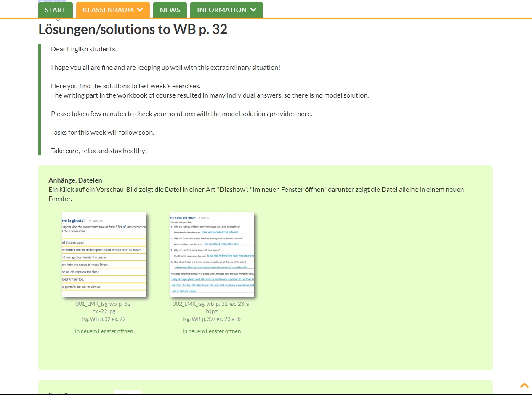Screen dimensions: 532x395
Task: Click the 'lsg WB p.32 ex. 22' caption
Action: click(104, 319)
